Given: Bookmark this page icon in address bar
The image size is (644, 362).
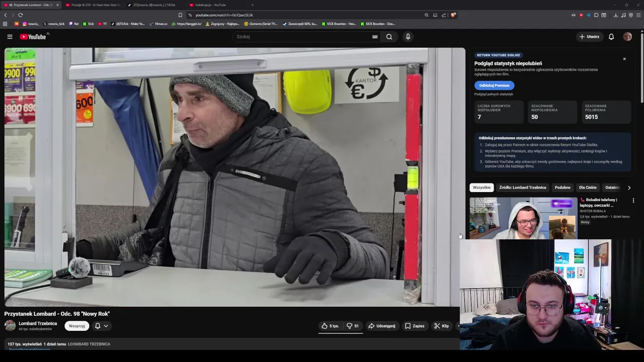Looking at the screenshot, I should click(180, 15).
